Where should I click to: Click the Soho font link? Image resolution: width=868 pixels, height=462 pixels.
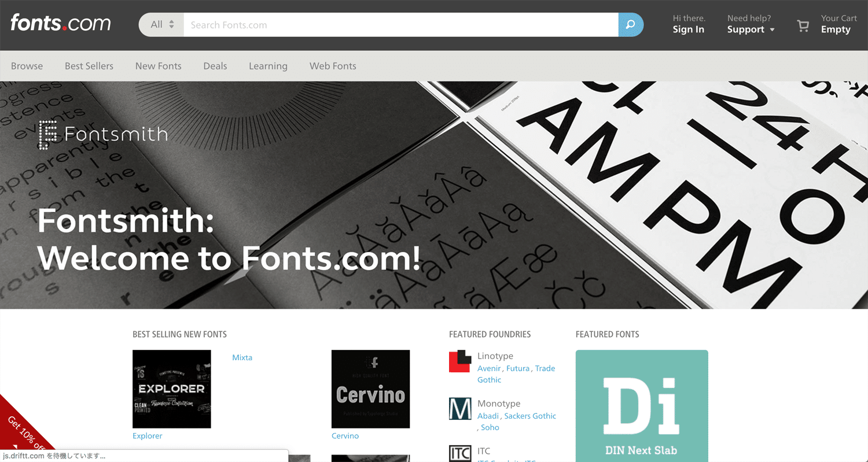pos(490,427)
